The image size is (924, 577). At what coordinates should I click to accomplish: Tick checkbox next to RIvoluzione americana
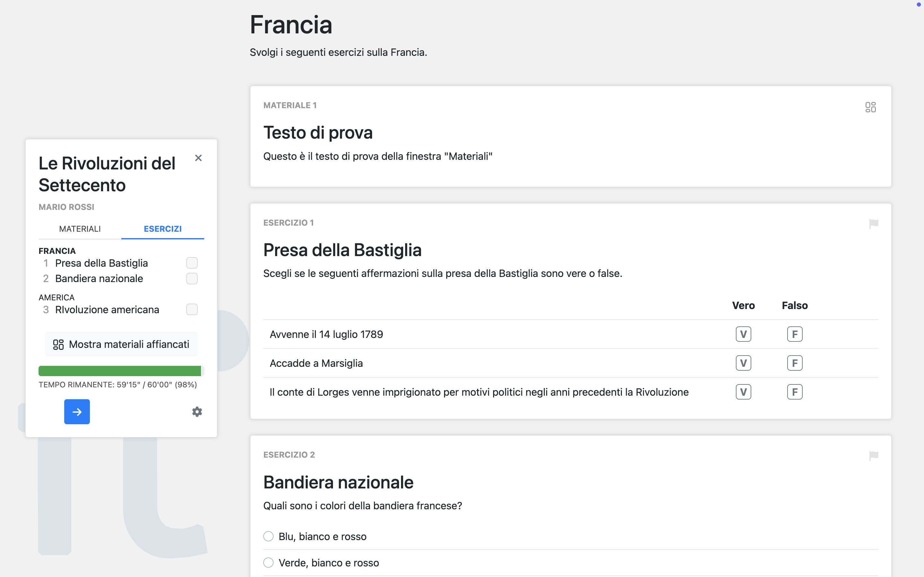click(192, 309)
